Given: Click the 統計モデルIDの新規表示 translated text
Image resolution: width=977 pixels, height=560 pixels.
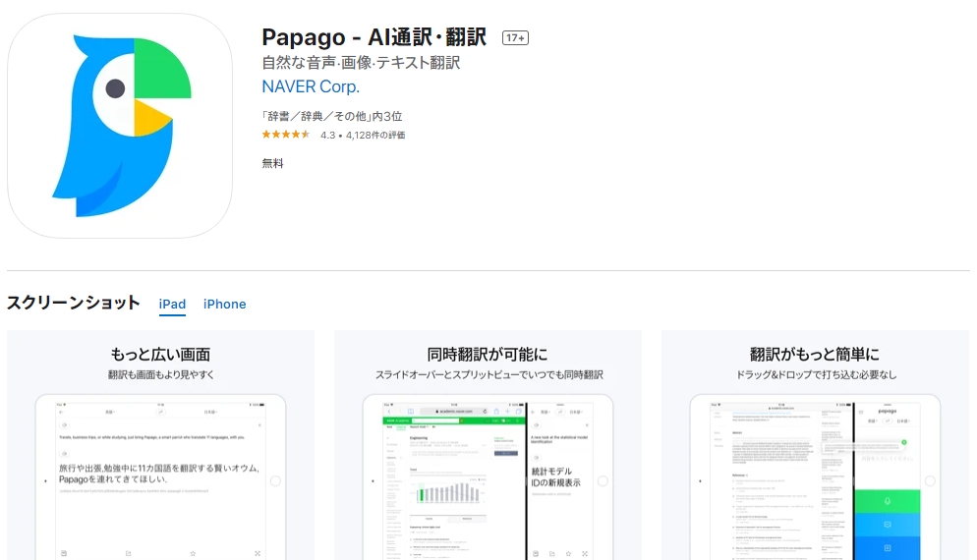Looking at the screenshot, I should (x=555, y=477).
